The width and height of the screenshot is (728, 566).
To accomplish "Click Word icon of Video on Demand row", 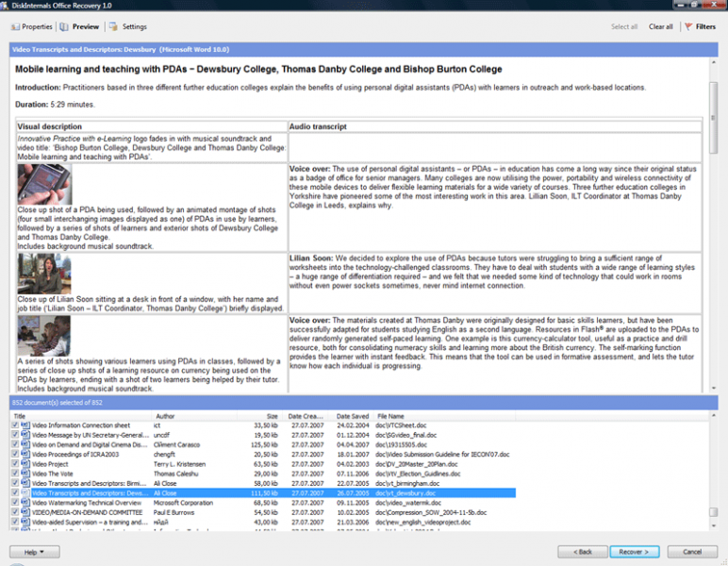I will (25, 445).
